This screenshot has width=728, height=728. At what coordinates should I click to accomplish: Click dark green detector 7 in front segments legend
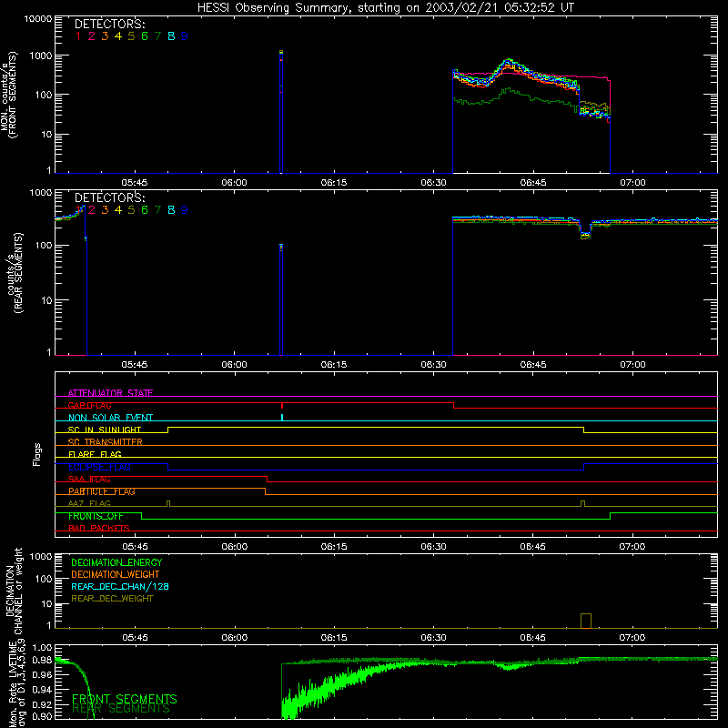[157, 36]
